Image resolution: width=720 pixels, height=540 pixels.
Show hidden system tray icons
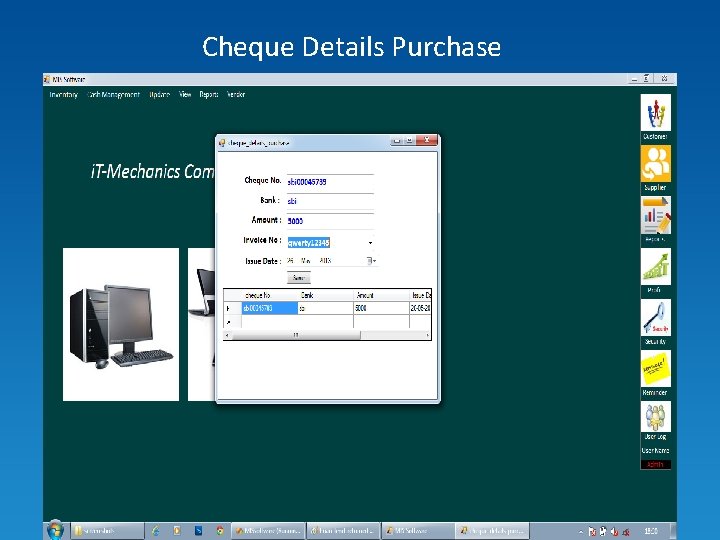pos(581,532)
